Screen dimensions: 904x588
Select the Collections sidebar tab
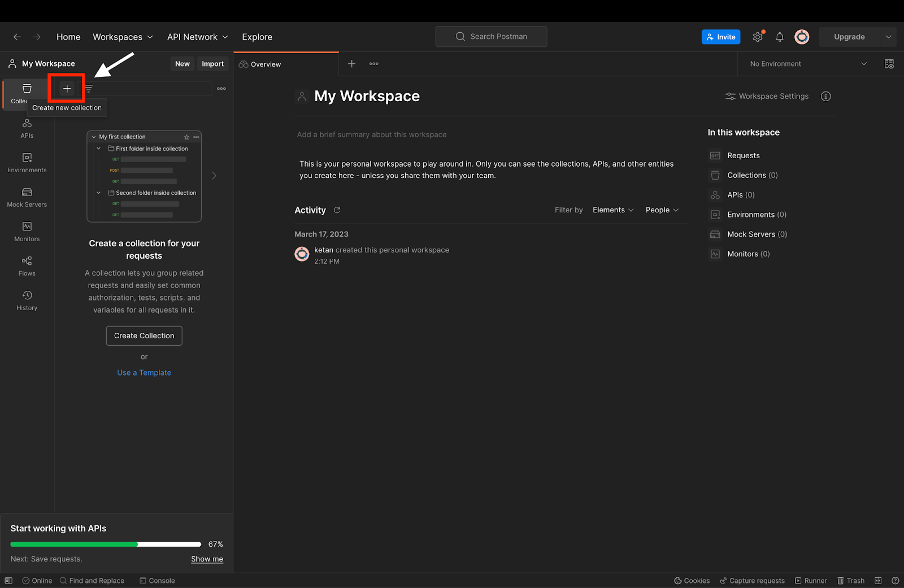coord(27,93)
